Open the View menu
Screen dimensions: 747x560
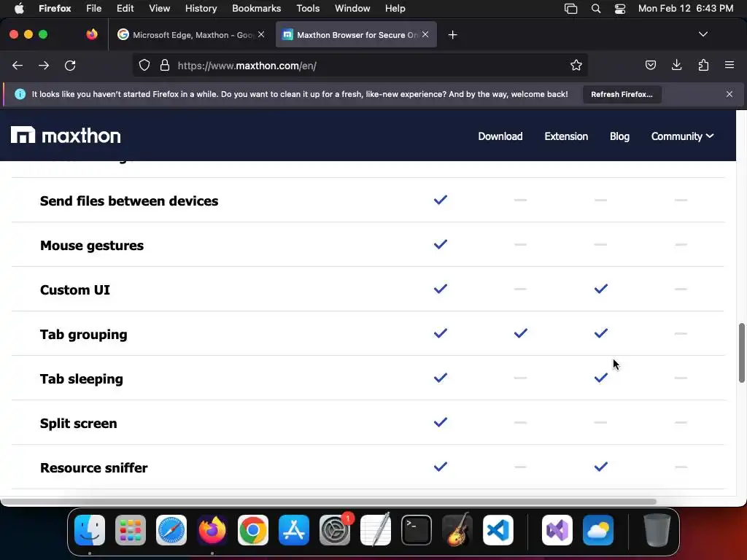pos(159,9)
